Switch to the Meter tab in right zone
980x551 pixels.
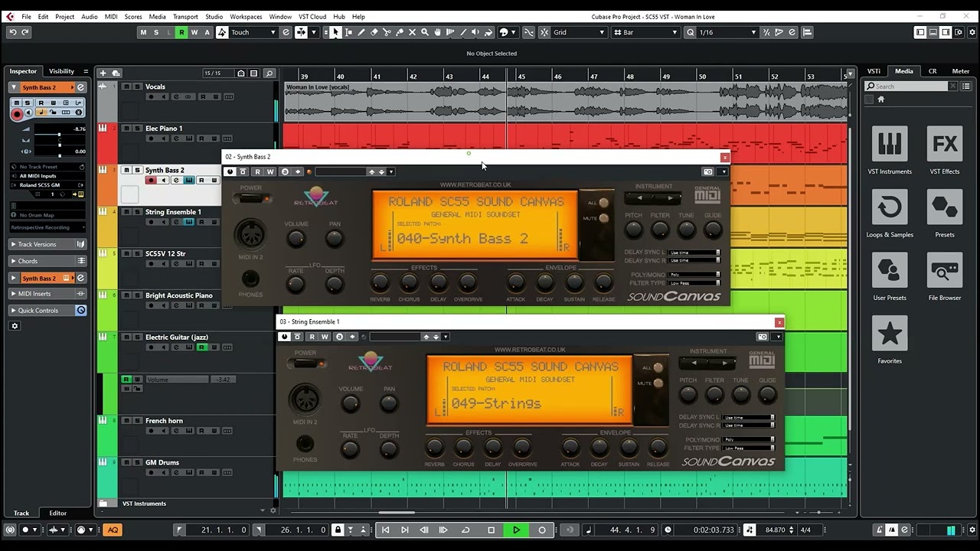pyautogui.click(x=960, y=71)
